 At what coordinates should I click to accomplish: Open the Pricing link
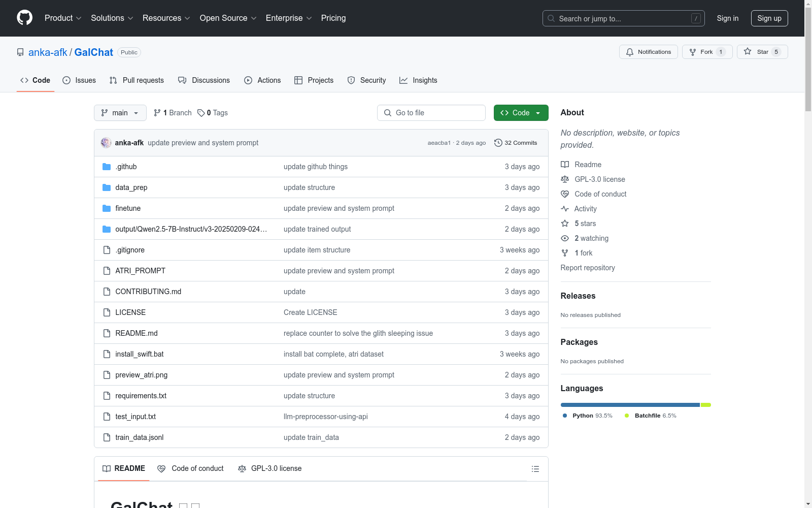[333, 18]
